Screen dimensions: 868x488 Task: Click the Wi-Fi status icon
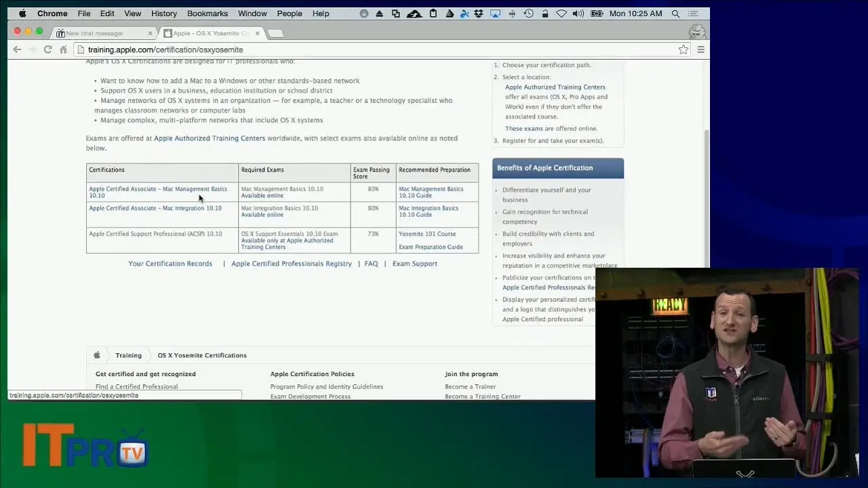(561, 14)
